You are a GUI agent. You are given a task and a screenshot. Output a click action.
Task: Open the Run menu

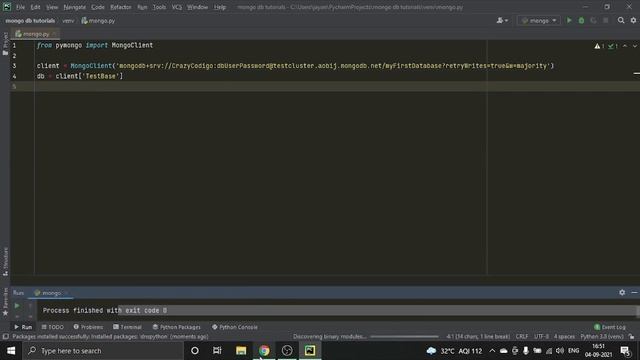click(x=142, y=7)
